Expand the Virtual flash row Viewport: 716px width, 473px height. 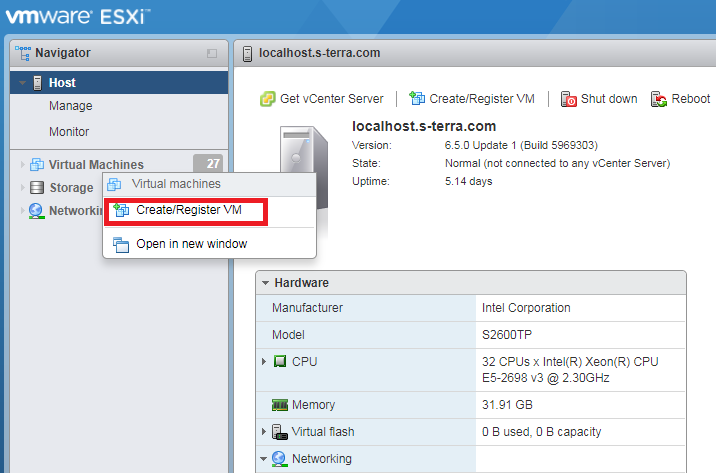click(x=265, y=432)
